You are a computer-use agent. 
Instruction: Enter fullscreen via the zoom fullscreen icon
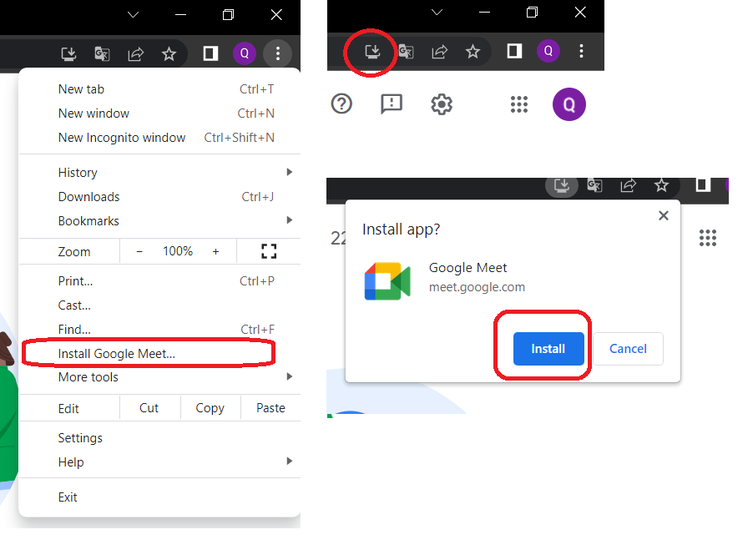tap(269, 250)
